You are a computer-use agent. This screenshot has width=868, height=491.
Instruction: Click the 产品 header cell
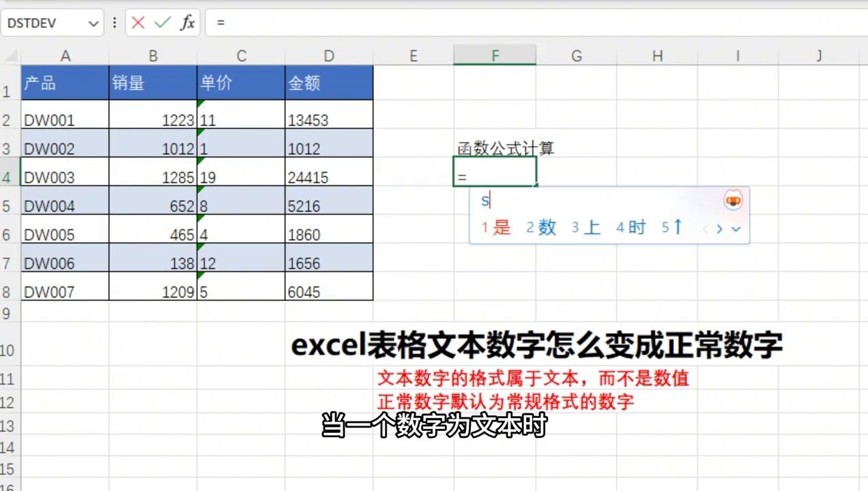click(x=65, y=83)
